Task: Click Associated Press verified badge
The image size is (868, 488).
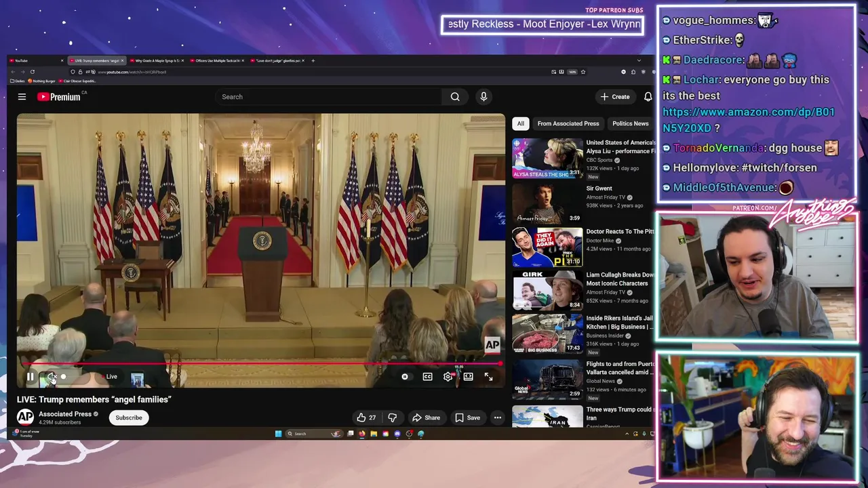Action: 96,414
